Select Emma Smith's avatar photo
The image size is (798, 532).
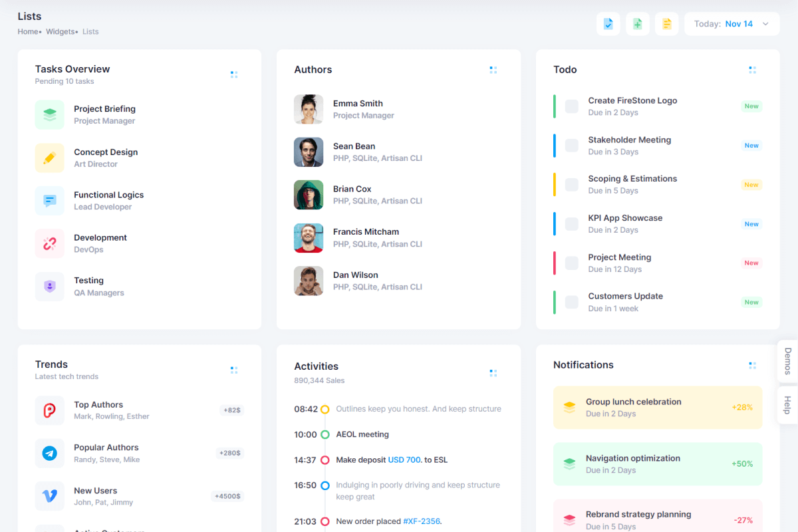pyautogui.click(x=309, y=109)
